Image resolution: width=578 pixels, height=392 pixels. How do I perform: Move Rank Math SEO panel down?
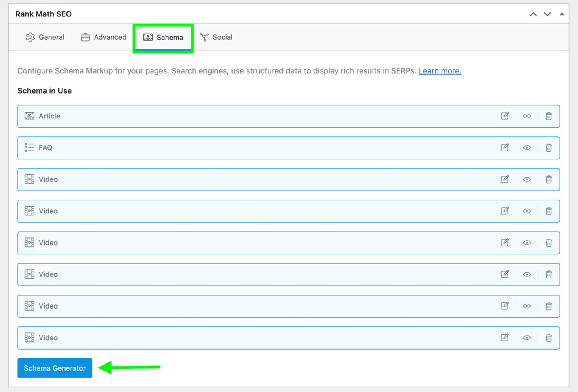click(547, 14)
